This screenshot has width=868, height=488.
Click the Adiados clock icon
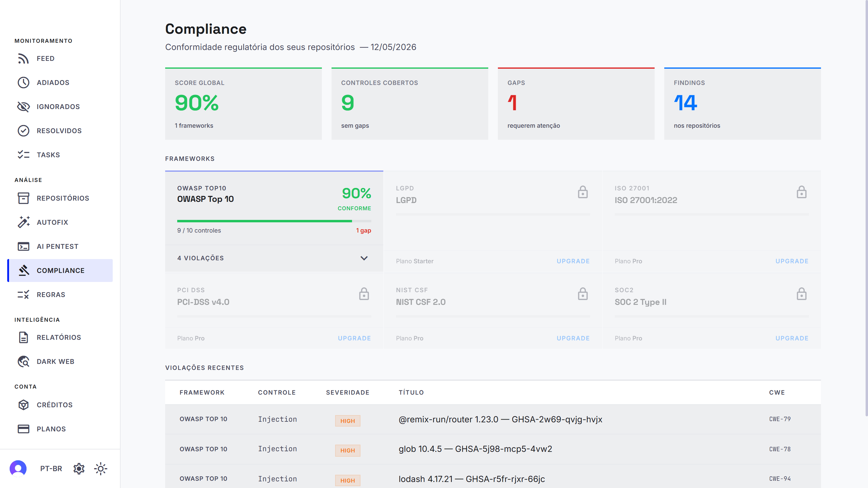tap(23, 83)
